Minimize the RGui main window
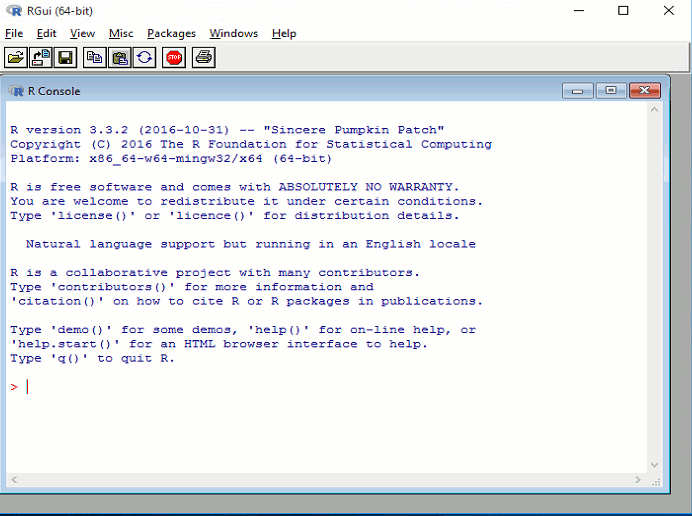 pos(579,11)
